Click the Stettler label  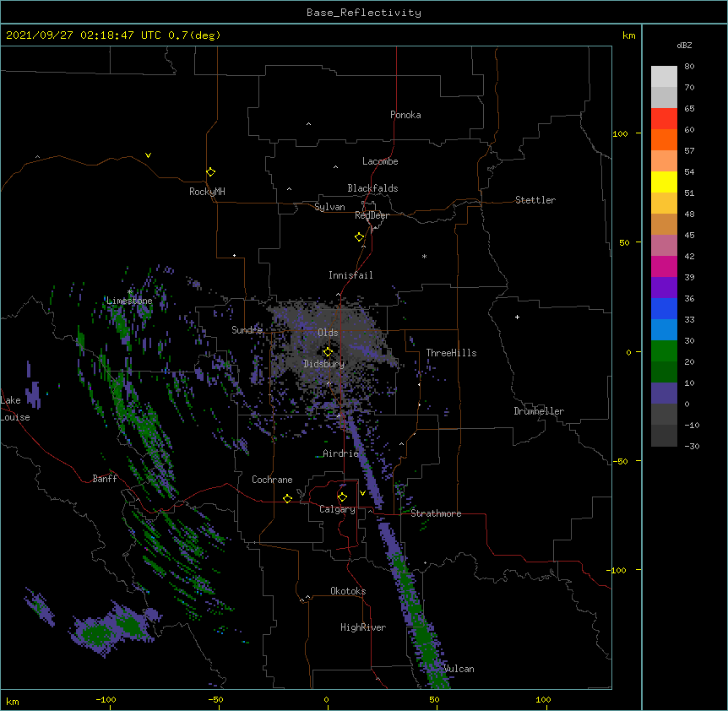(535, 200)
